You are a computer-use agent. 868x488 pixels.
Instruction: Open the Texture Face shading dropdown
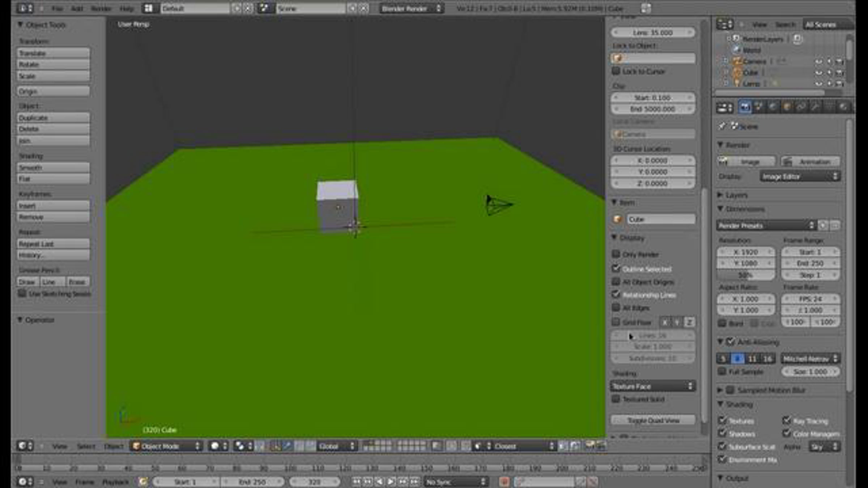(x=653, y=386)
